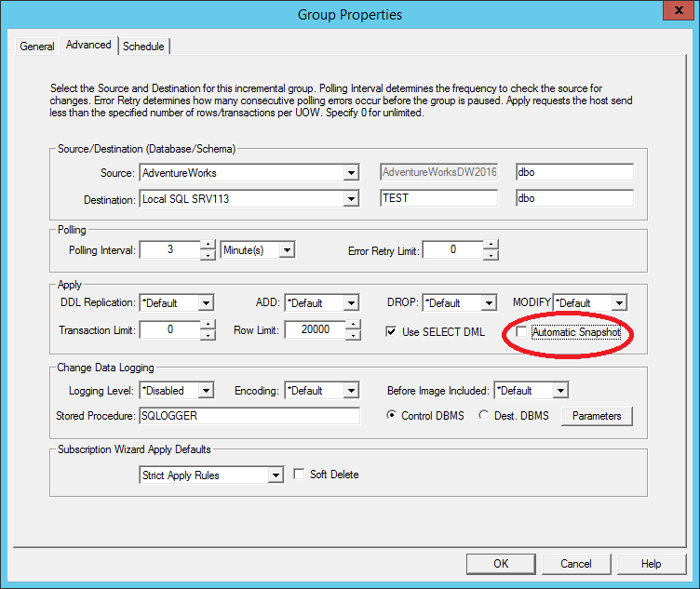The image size is (700, 589).
Task: Increase Polling Interval with up arrow
Action: [208, 246]
